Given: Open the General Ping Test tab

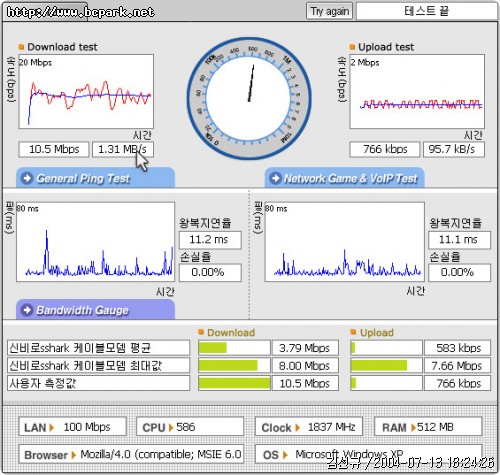Looking at the screenshot, I should coord(95,178).
